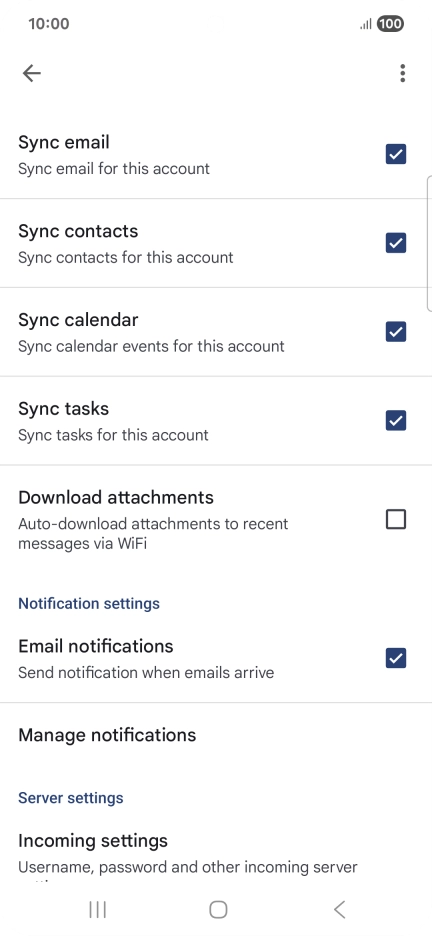The height and width of the screenshot is (936, 432).
Task: Tap the battery indicator in status bar
Action: 390,24
